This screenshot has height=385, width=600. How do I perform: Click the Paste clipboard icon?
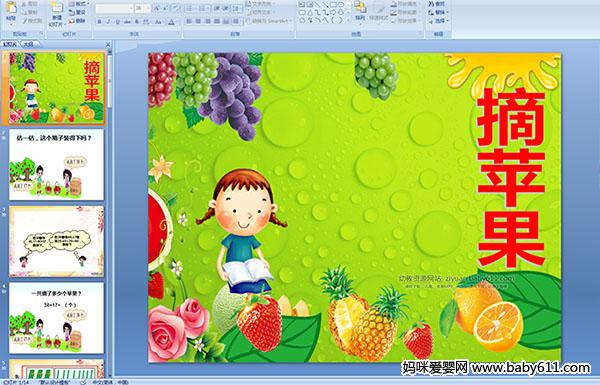click(x=11, y=8)
